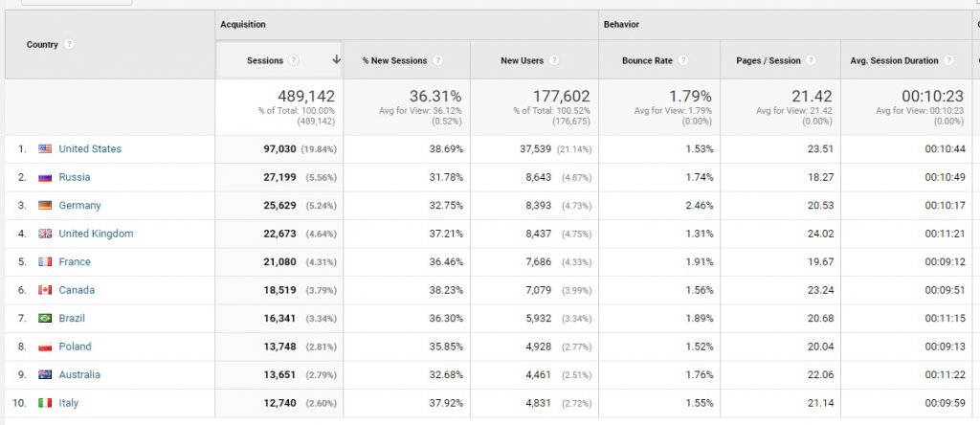Click help icon beside Sessions column
Screen dimensions: 980x425
(x=294, y=60)
